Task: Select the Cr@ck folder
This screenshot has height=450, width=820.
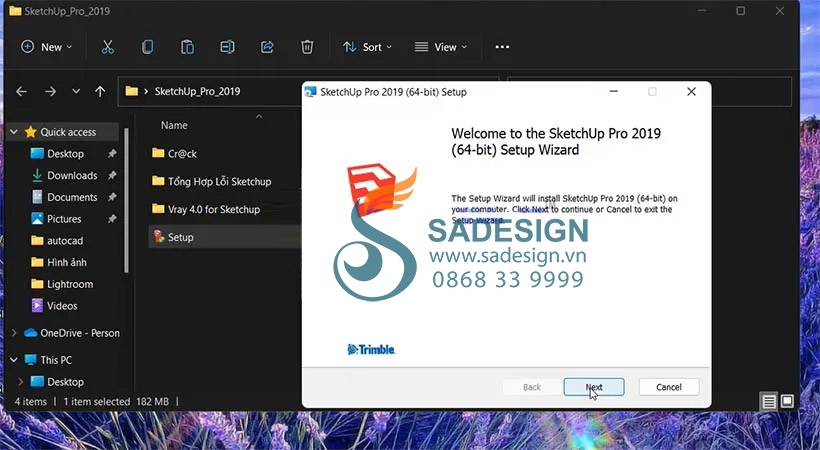Action: click(x=183, y=153)
